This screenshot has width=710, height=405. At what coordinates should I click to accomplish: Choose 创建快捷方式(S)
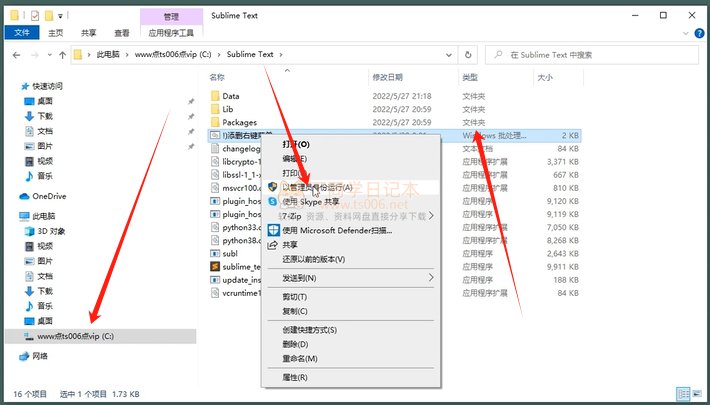(x=351, y=330)
